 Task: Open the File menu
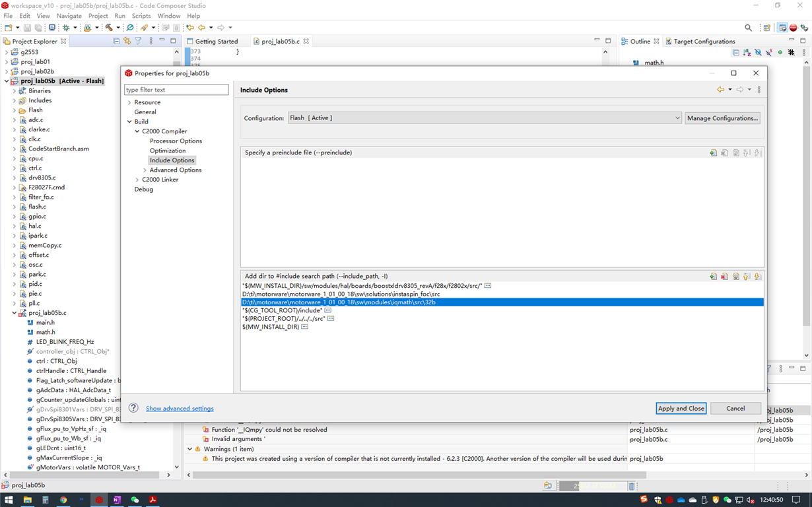8,16
